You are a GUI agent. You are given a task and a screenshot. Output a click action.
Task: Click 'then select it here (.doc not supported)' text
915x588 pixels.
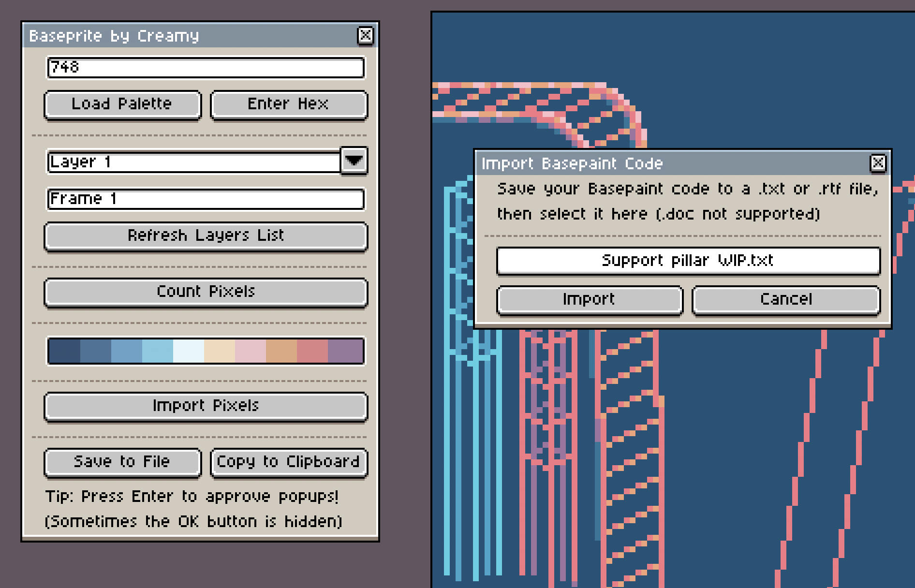[x=659, y=214]
